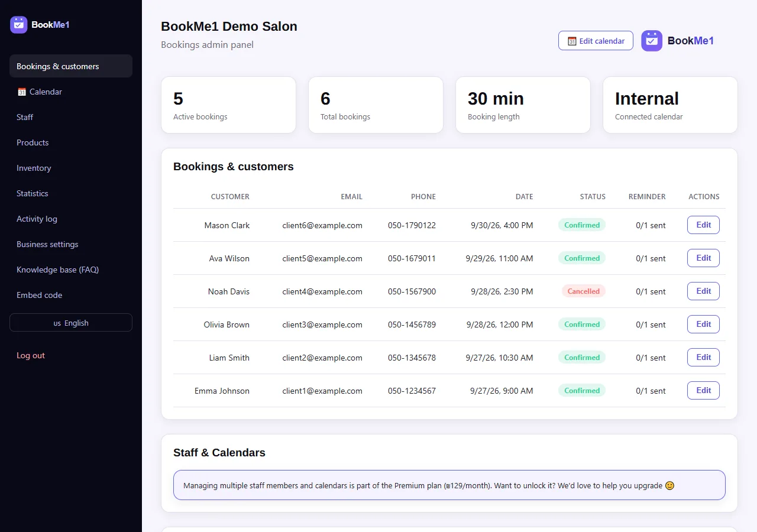
Task: Go to Embed code page
Action: pyautogui.click(x=71, y=295)
